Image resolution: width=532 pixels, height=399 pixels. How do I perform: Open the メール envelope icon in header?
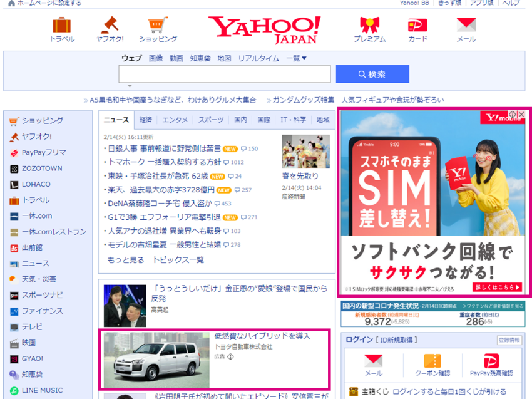click(x=466, y=25)
